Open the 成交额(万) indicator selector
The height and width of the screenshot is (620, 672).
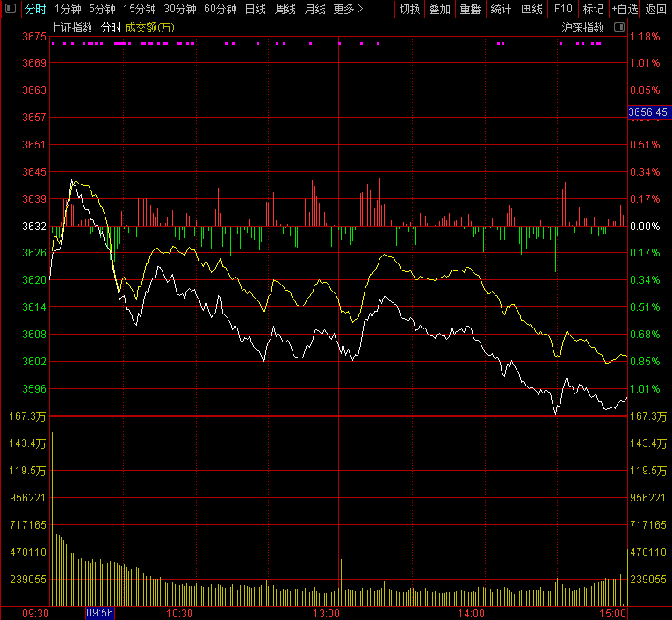point(149,27)
